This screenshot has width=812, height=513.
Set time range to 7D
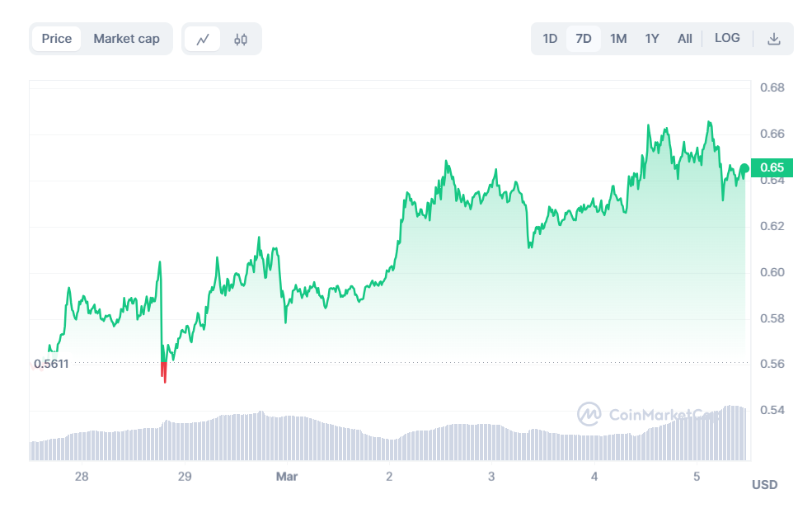(584, 39)
